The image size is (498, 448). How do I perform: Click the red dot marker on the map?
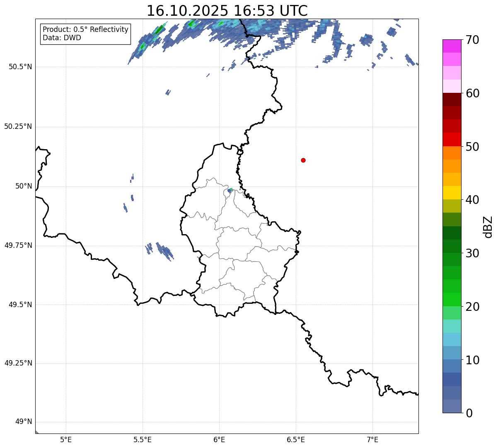pyautogui.click(x=303, y=160)
